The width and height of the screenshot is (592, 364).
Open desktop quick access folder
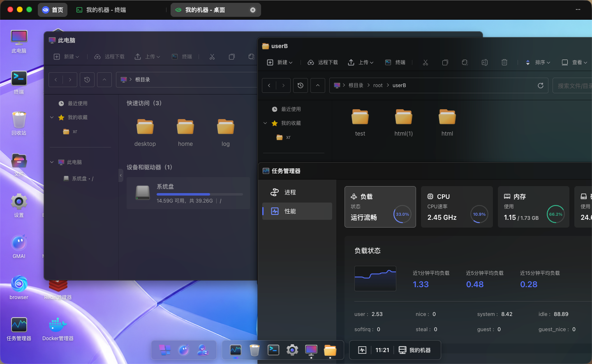point(145,133)
